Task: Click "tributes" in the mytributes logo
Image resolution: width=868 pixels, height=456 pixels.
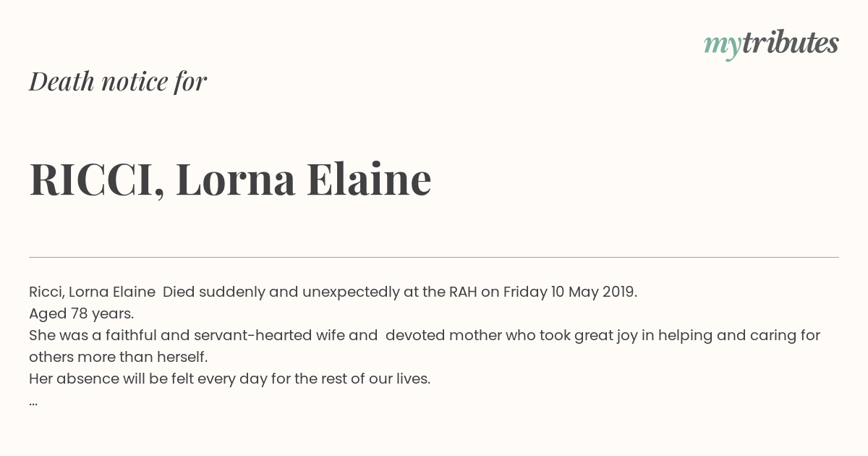Action: [791, 43]
